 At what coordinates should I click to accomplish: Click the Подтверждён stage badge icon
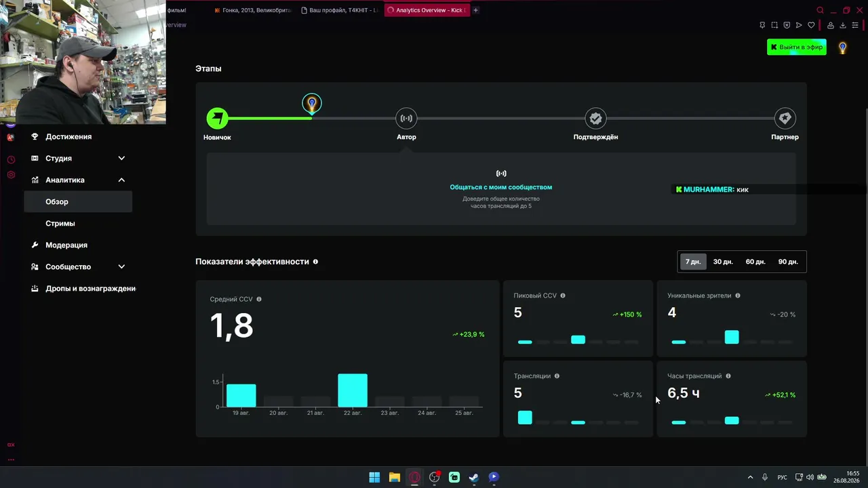pyautogui.click(x=595, y=118)
